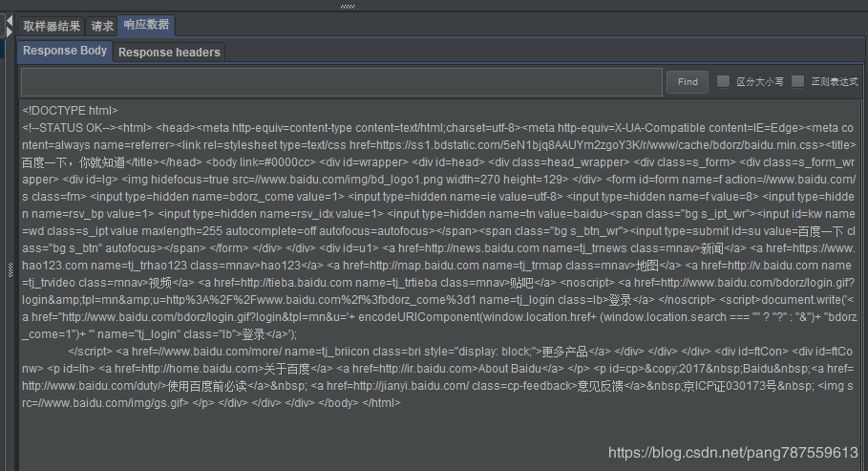Image resolution: width=868 pixels, height=471 pixels.
Task: Select the Response Body sub-tab
Action: coord(65,51)
